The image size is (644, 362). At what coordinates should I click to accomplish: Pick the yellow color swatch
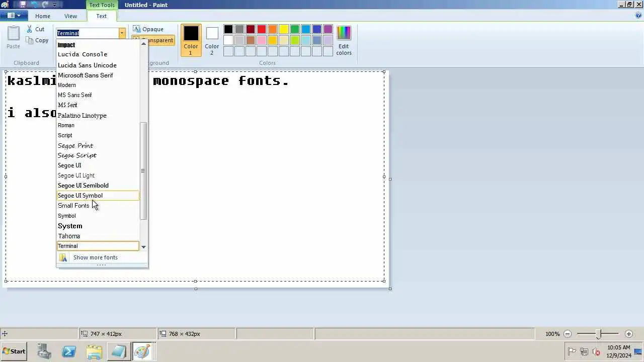284,29
